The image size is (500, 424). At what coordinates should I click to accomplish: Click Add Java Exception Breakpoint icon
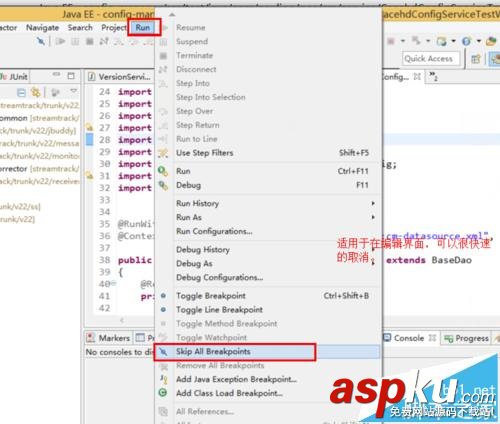point(163,379)
